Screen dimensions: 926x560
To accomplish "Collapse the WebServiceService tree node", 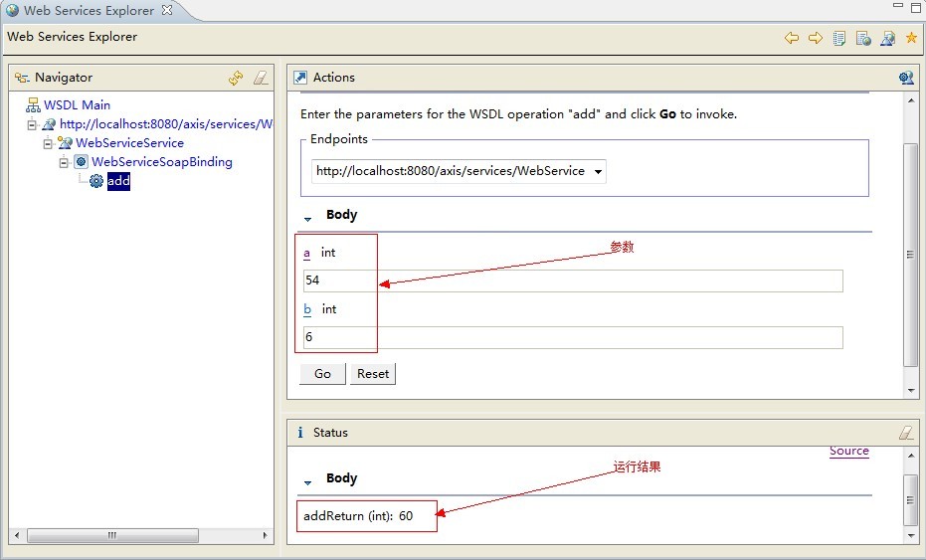I will [x=48, y=143].
